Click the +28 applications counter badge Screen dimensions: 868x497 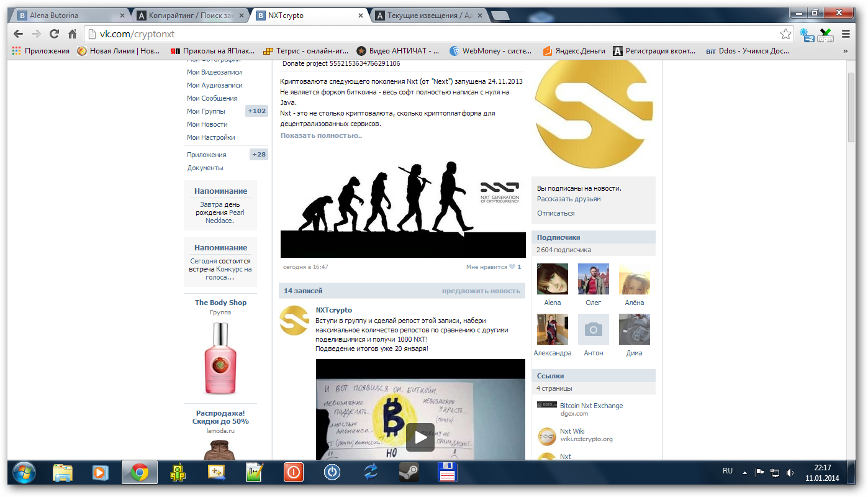258,155
